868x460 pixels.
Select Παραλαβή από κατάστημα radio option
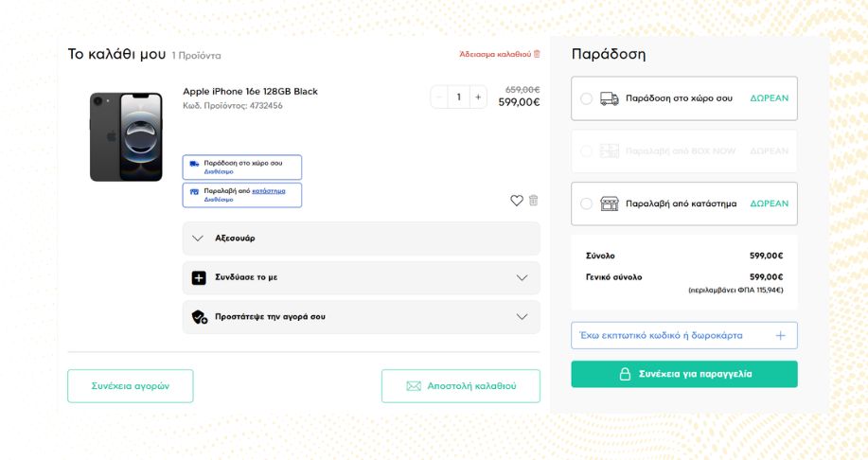pyautogui.click(x=586, y=203)
